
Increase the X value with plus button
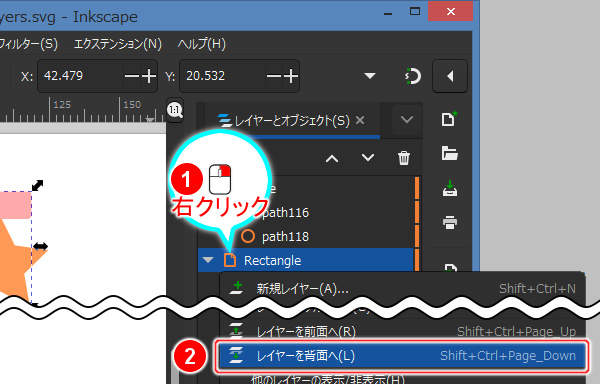point(149,76)
